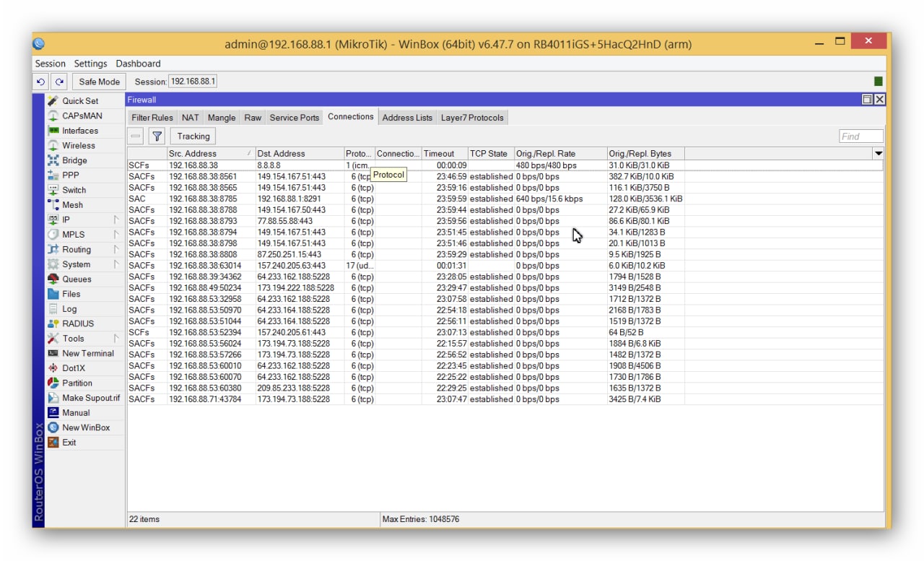The height and width of the screenshot is (561, 924).
Task: Toggle Safe Mode
Action: (x=100, y=82)
